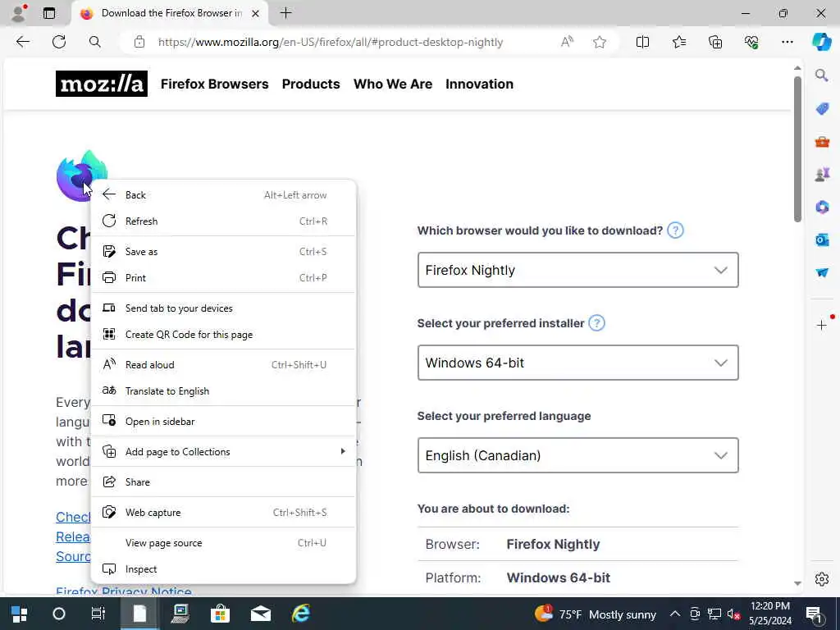Click the page vertical scrollbar thumb
Viewport: 840px width, 630px height.
[797, 149]
